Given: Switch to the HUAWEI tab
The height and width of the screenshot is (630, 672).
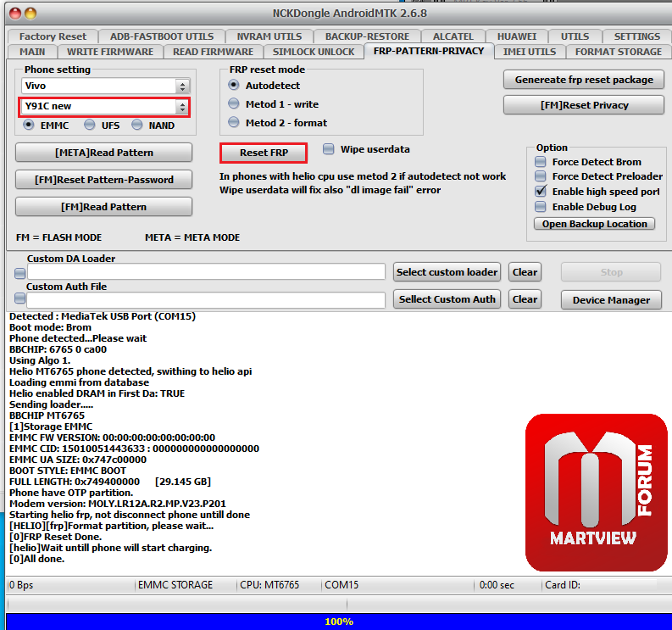Looking at the screenshot, I should point(516,36).
